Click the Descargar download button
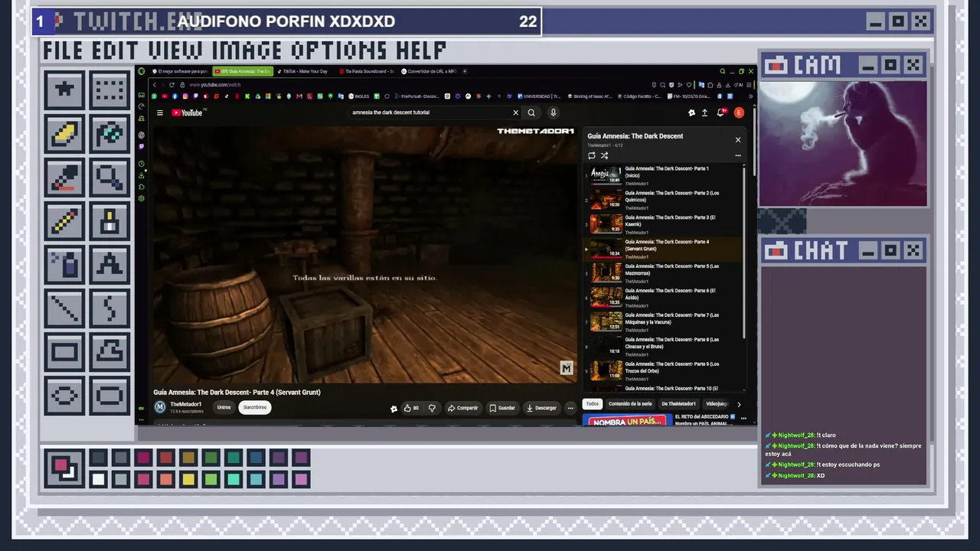The height and width of the screenshot is (551, 980). (541, 408)
